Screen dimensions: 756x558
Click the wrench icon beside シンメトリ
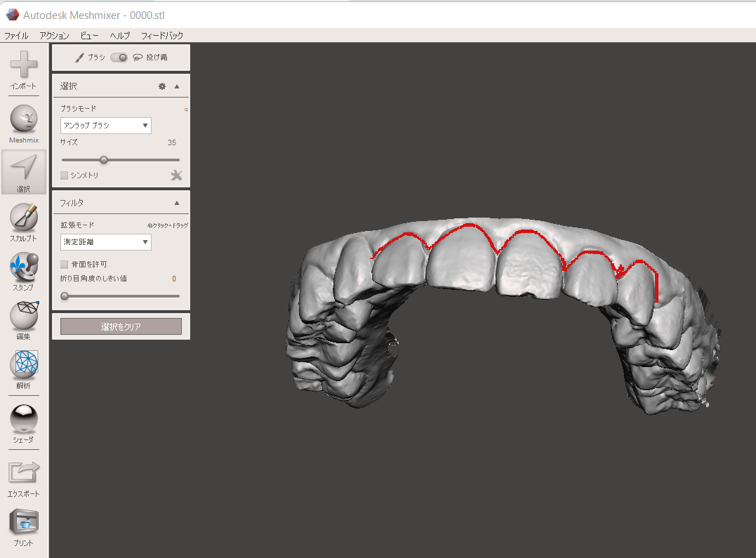tap(176, 175)
